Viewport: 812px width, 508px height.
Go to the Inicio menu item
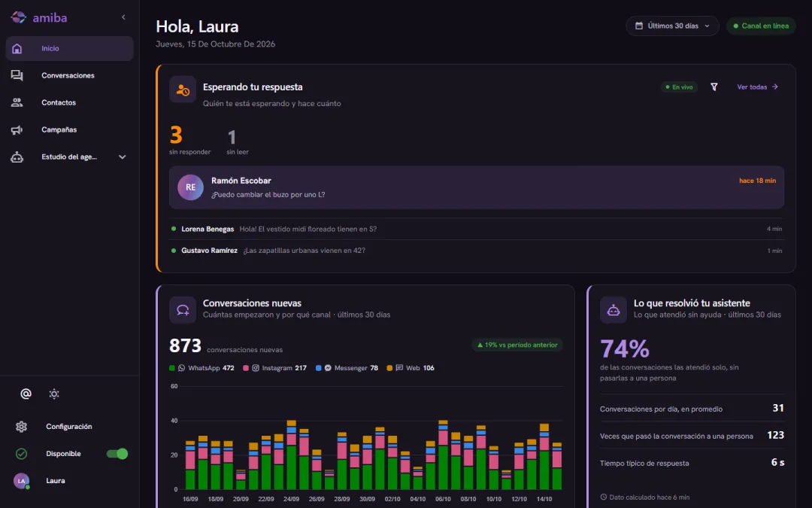click(69, 48)
